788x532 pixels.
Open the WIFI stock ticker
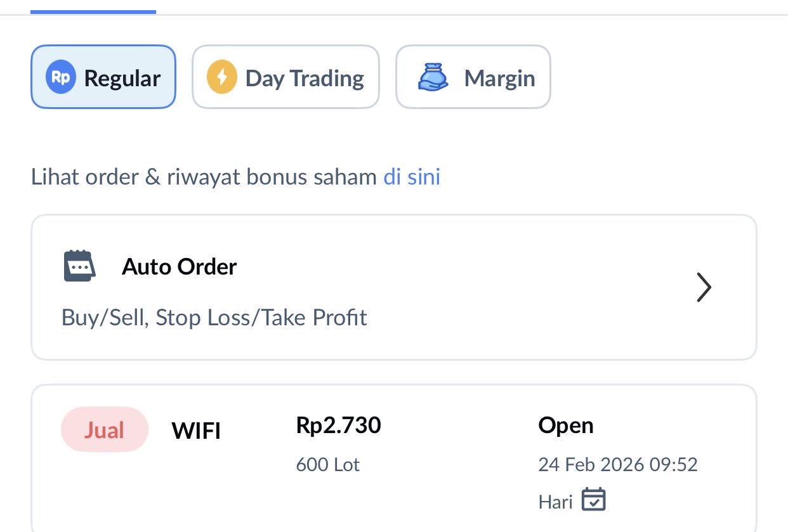pos(196,431)
